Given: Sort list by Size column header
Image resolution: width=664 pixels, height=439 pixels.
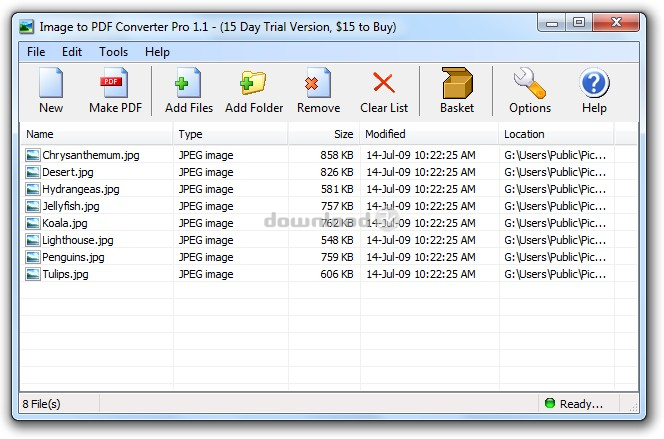Looking at the screenshot, I should [x=324, y=134].
